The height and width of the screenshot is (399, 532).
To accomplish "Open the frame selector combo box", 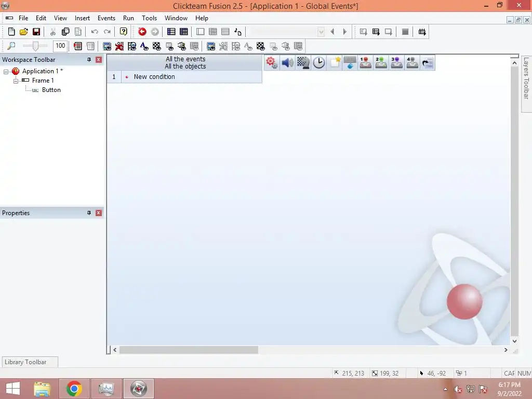I will pos(287,32).
